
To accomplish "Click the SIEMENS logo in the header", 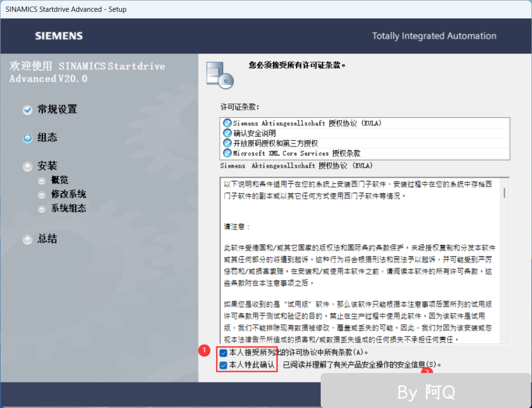I will (59, 36).
